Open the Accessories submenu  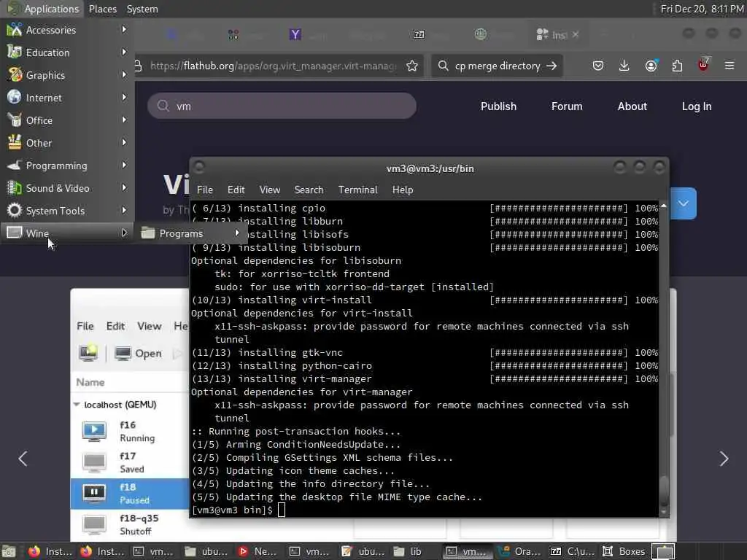click(67, 30)
